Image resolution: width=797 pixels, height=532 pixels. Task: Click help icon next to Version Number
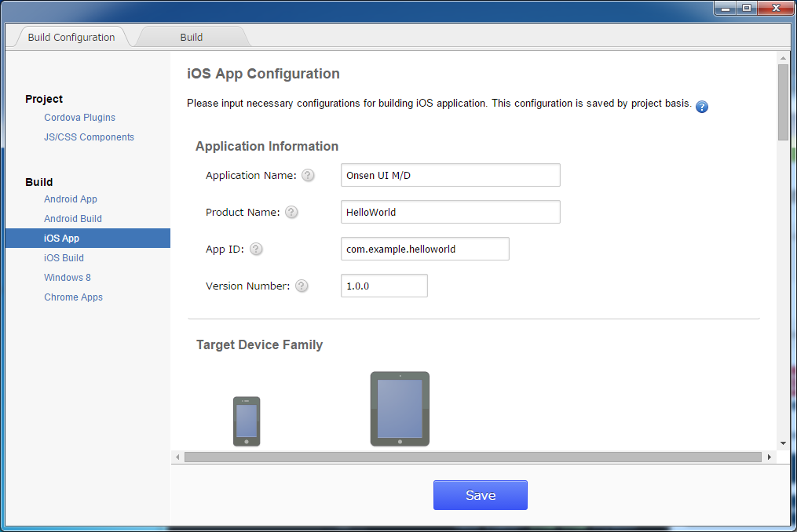pyautogui.click(x=302, y=286)
